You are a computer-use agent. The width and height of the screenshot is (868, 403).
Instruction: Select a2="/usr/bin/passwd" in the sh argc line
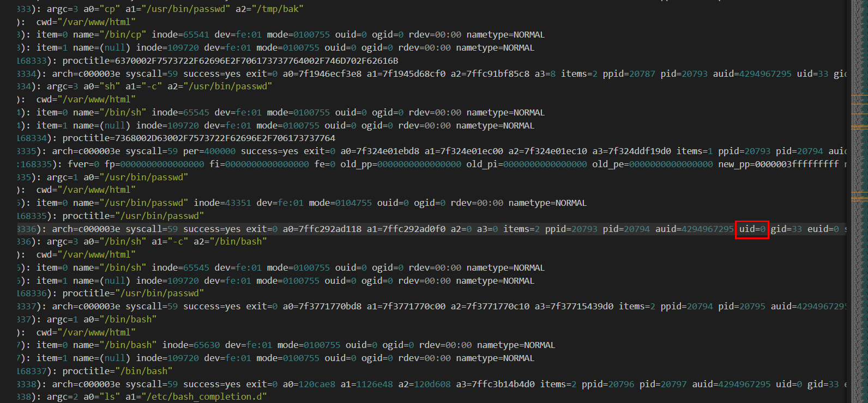(x=220, y=86)
